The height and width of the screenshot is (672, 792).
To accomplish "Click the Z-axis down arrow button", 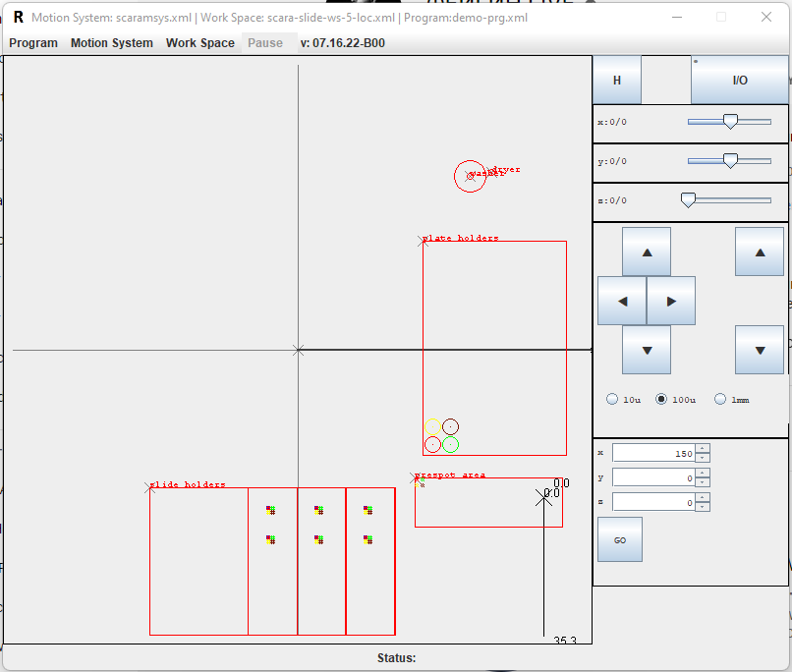I will (x=760, y=350).
